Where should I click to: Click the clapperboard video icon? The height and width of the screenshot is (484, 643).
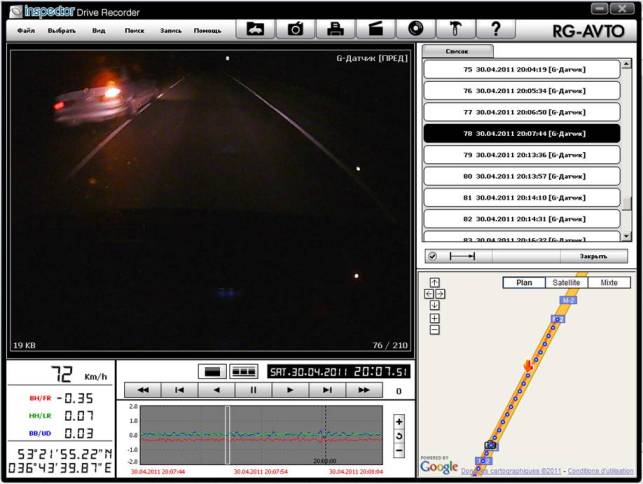pos(375,30)
